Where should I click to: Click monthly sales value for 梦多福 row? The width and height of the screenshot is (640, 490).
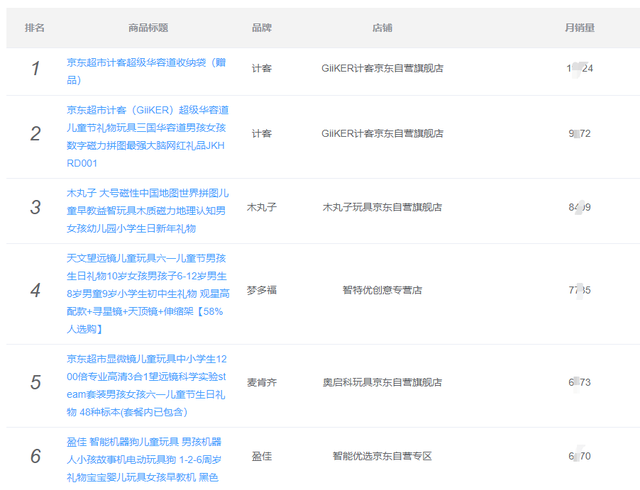coord(580,290)
